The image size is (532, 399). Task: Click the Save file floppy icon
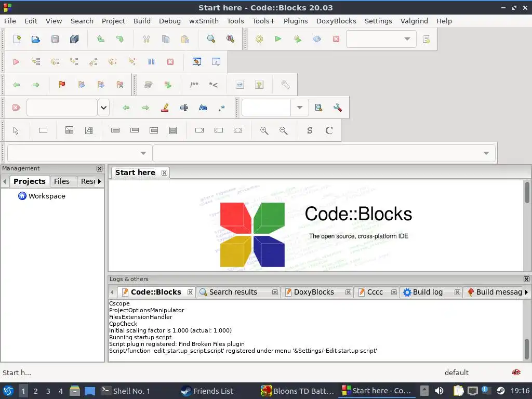pos(55,39)
